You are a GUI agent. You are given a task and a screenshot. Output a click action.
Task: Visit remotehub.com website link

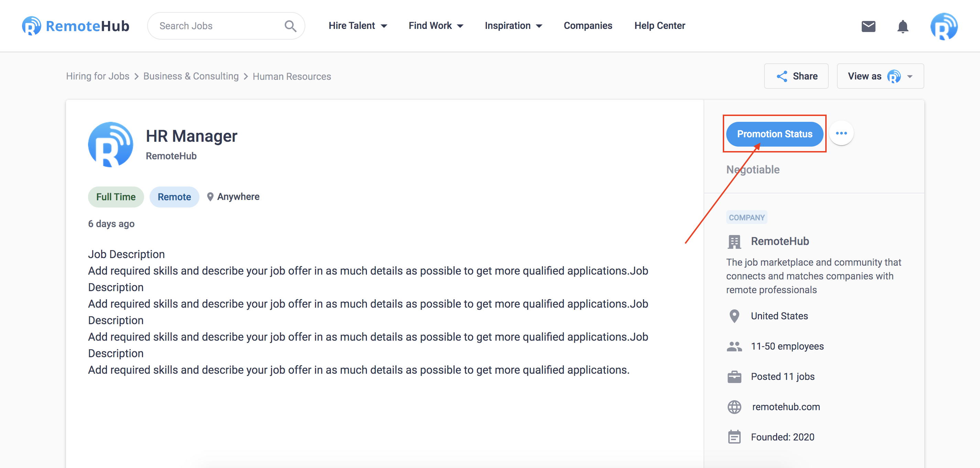click(x=786, y=407)
